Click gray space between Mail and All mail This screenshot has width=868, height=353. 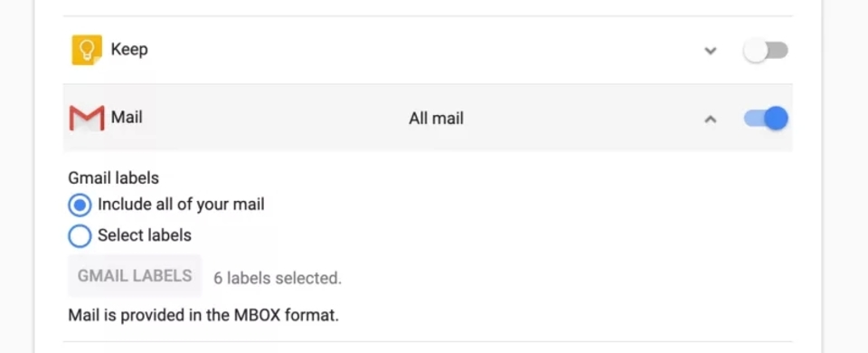276,118
